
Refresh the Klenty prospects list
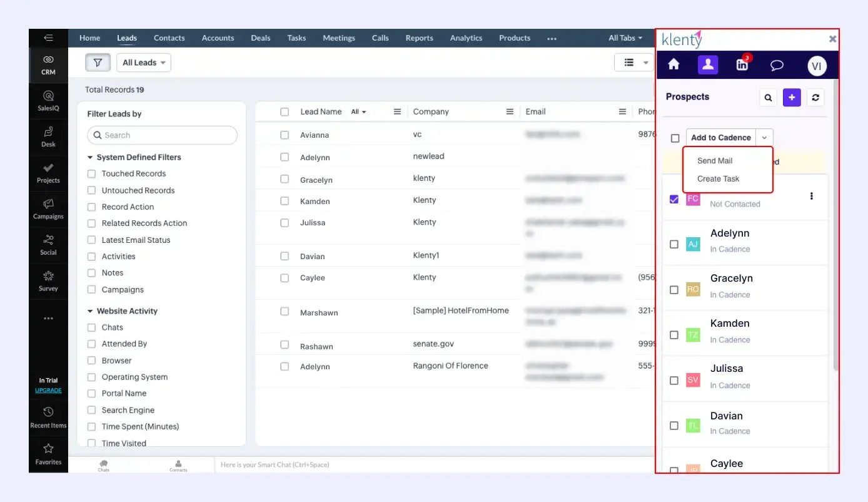pos(815,98)
